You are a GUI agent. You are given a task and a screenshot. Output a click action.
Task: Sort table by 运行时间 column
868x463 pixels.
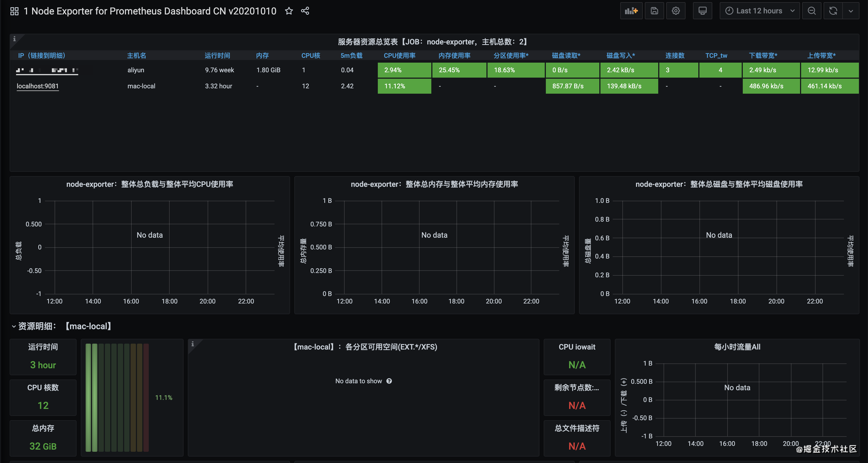tap(217, 56)
